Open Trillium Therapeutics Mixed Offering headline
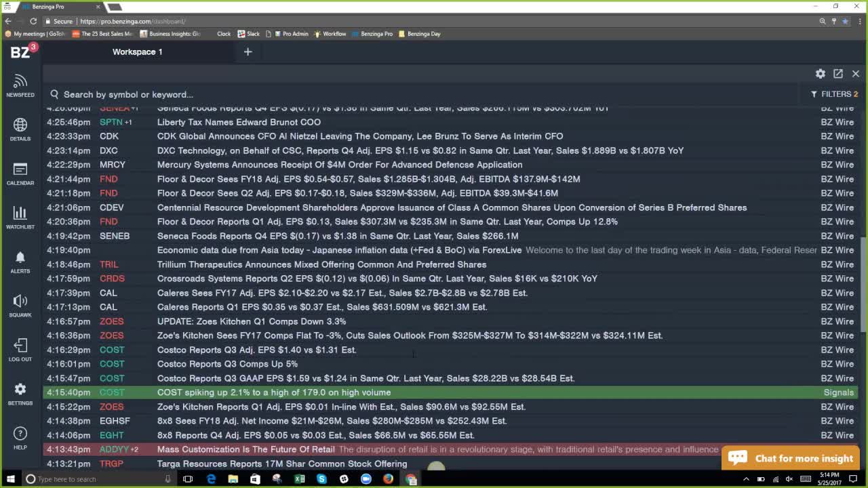The image size is (868, 488). [x=321, y=264]
